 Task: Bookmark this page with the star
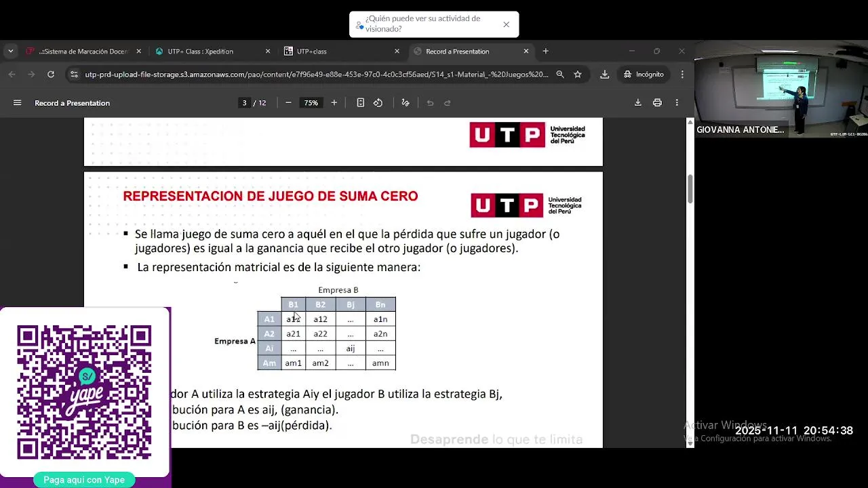[578, 75]
